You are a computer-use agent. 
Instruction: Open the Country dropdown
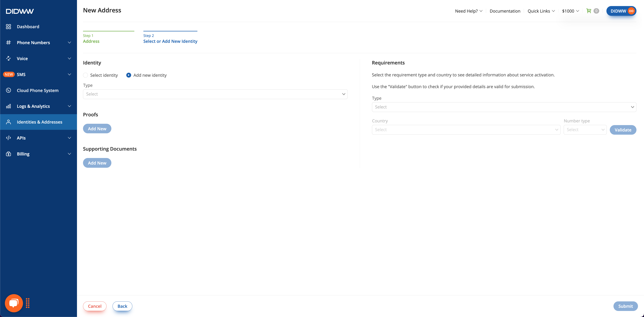click(466, 130)
